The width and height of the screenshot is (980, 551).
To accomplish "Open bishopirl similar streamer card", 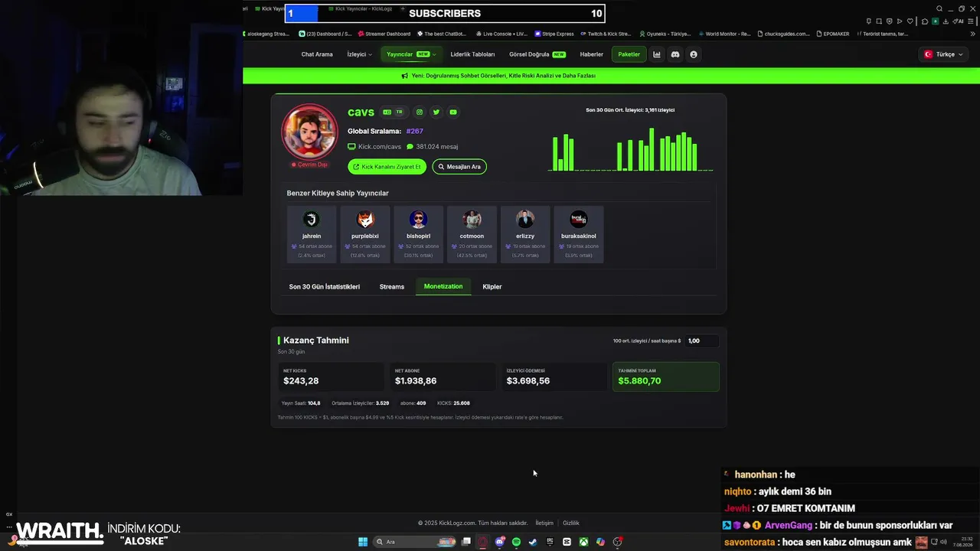I will 418,234.
